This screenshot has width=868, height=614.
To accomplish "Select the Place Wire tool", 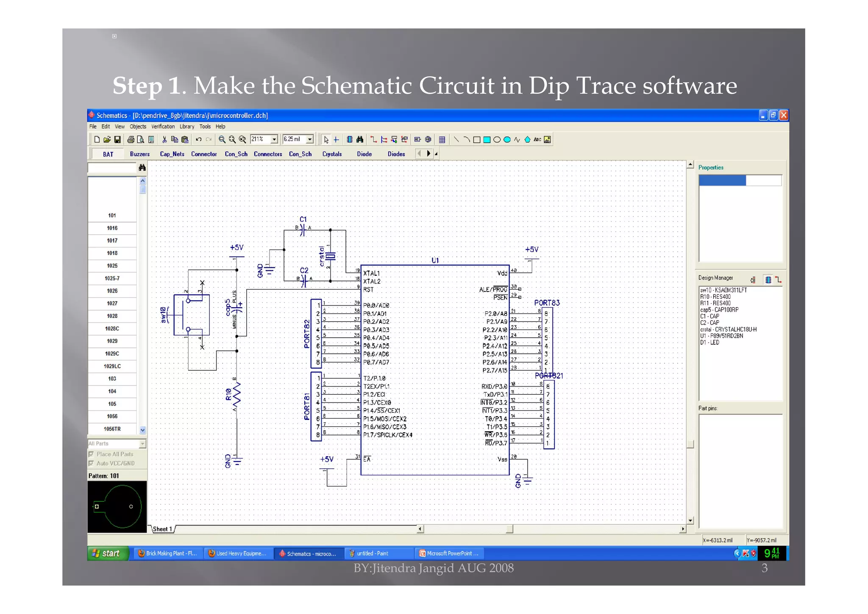I will 373,139.
